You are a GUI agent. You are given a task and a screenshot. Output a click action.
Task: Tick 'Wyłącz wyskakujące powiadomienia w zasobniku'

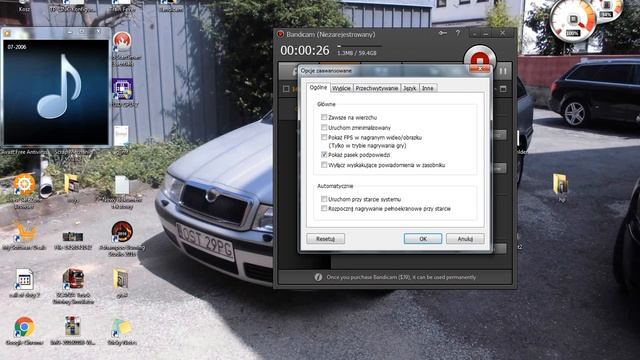click(324, 165)
